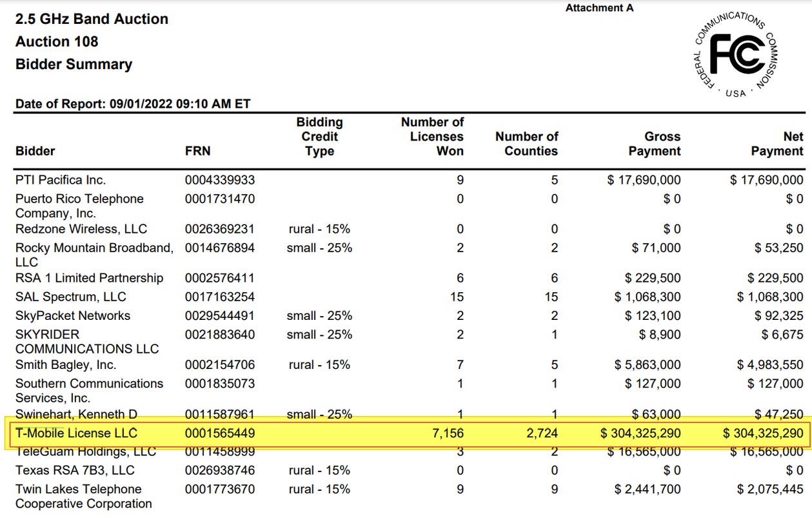Click bidder "SKYRIDER COMMUNICATIONS LLC"
Image resolution: width=812 pixels, height=516 pixels.
(87, 341)
